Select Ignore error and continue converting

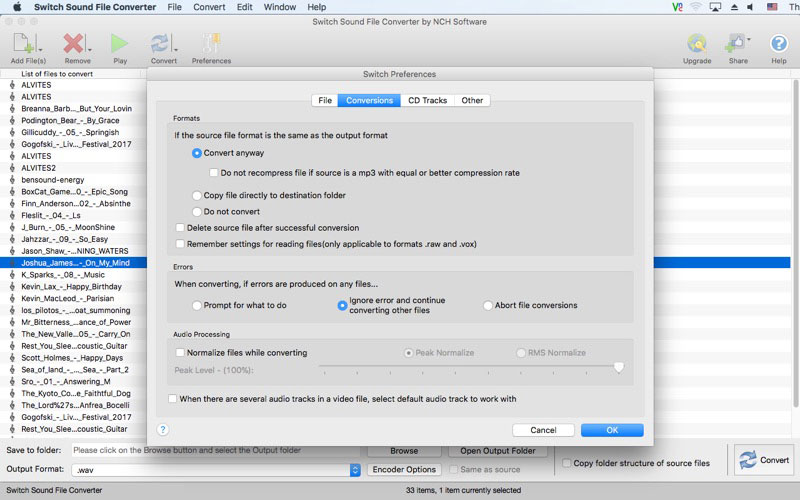(x=342, y=305)
